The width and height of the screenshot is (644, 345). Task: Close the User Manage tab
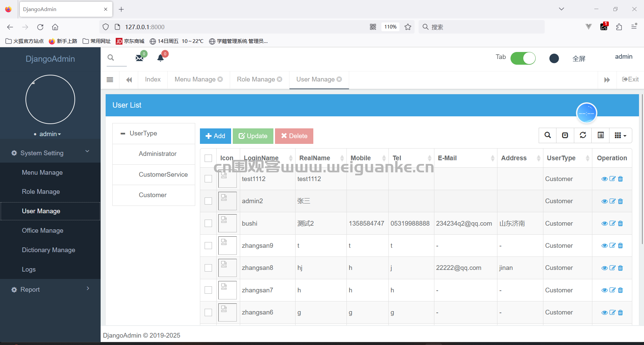pyautogui.click(x=339, y=79)
